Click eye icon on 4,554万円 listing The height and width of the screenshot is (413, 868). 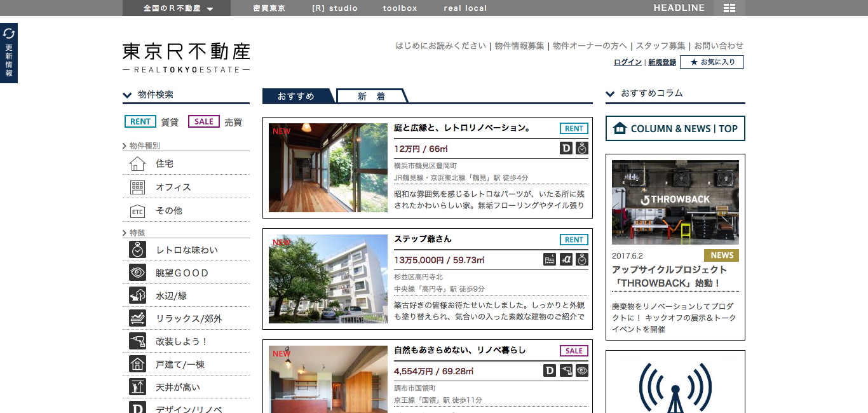(582, 370)
